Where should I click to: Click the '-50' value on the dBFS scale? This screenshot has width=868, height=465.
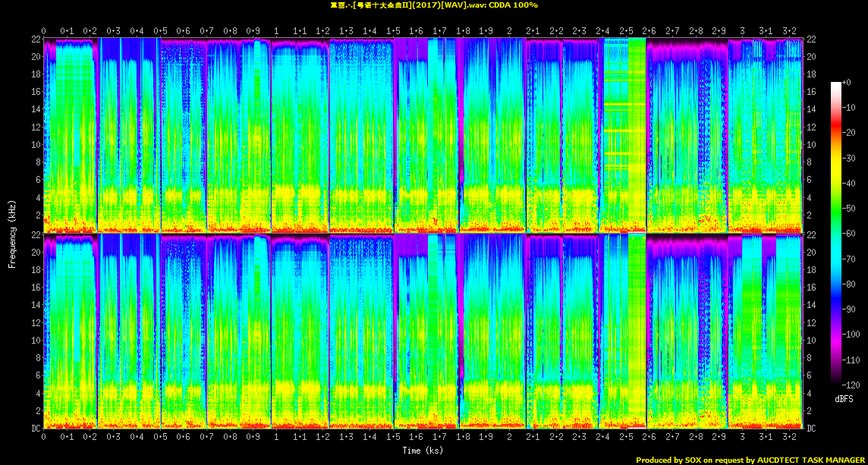pos(848,208)
